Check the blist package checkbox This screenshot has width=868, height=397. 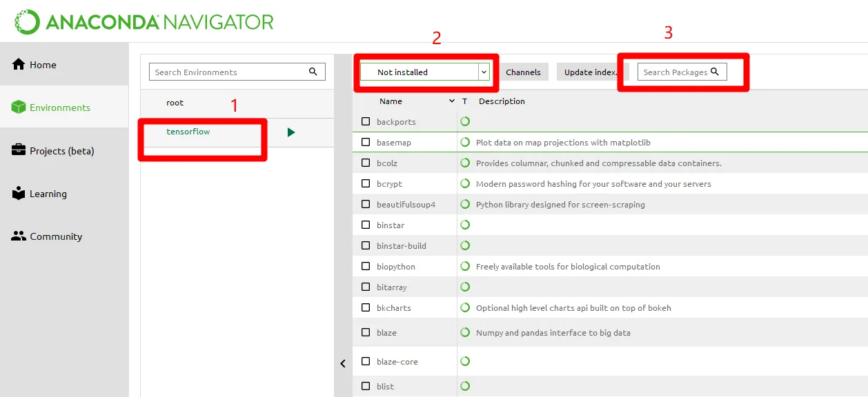point(366,386)
